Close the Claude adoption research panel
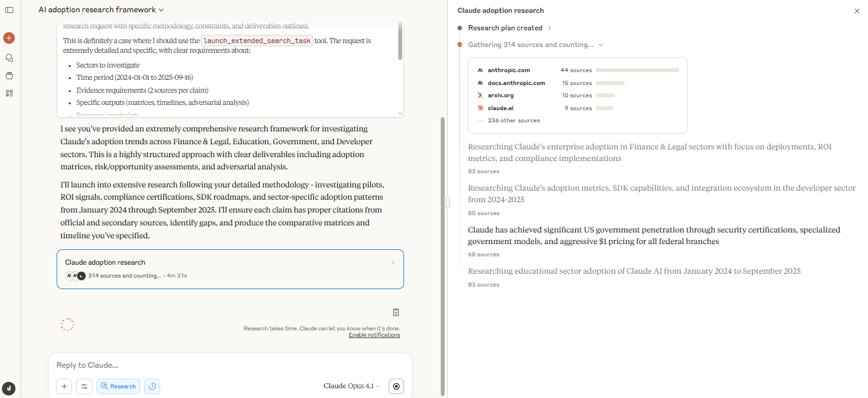 click(856, 11)
